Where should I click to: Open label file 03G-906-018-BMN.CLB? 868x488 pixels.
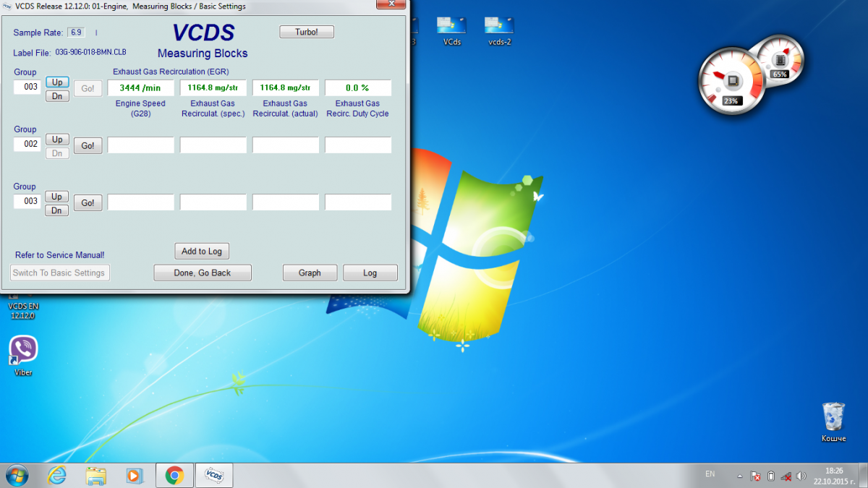coord(90,53)
